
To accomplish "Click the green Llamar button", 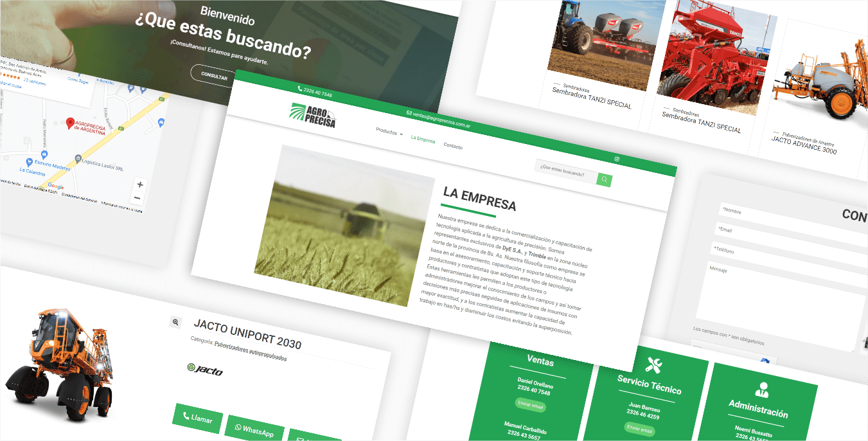I will tap(197, 419).
